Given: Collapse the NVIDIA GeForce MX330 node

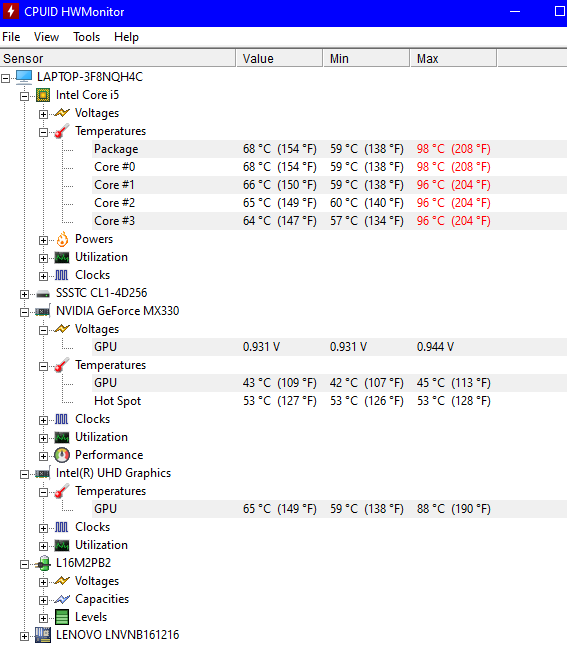Looking at the screenshot, I should 24,312.
